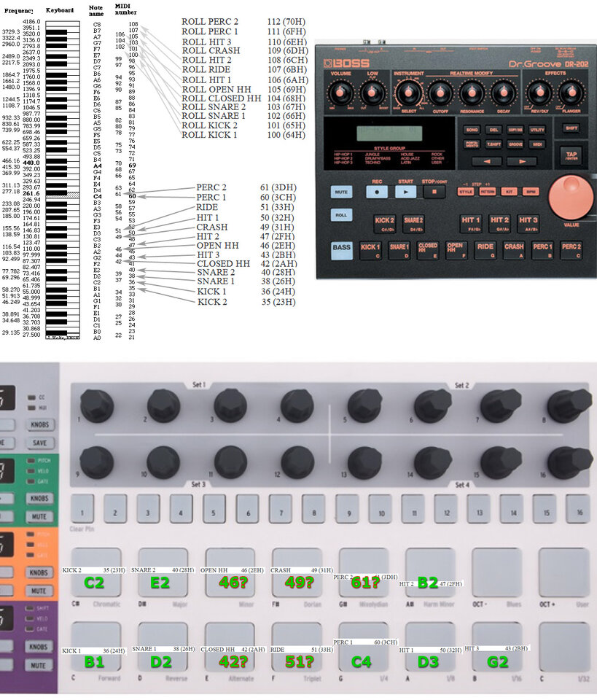Click the left arrow button on the DR-202
This screenshot has width=597, height=700.
click(487, 161)
